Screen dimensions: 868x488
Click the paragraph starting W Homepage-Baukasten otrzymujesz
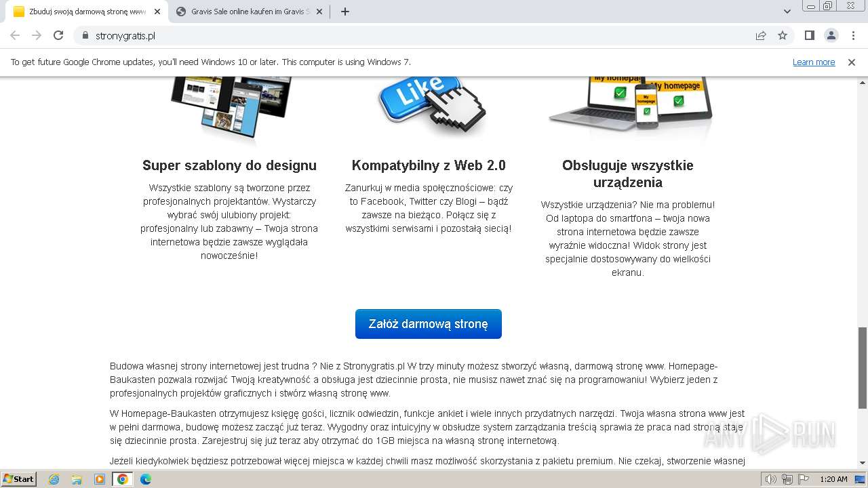click(x=427, y=427)
